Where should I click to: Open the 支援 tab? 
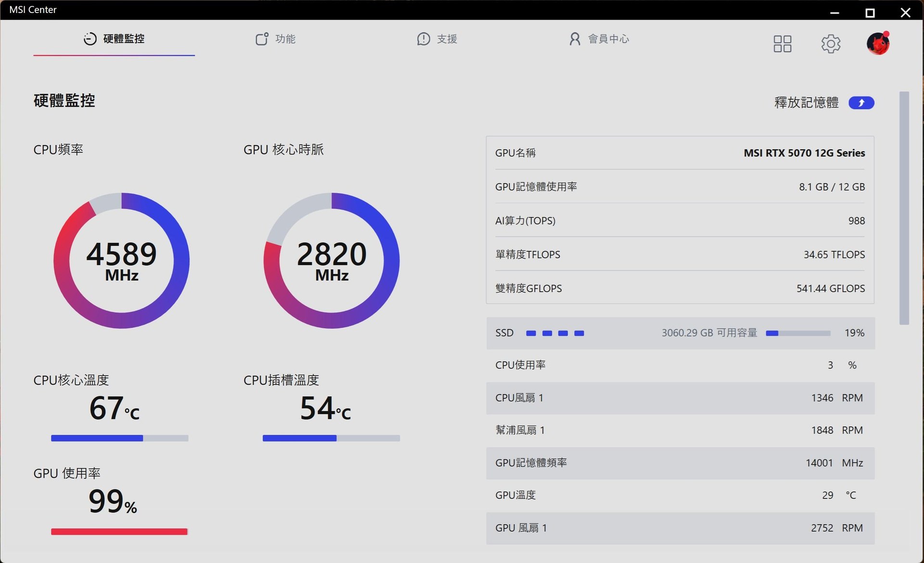(x=437, y=39)
